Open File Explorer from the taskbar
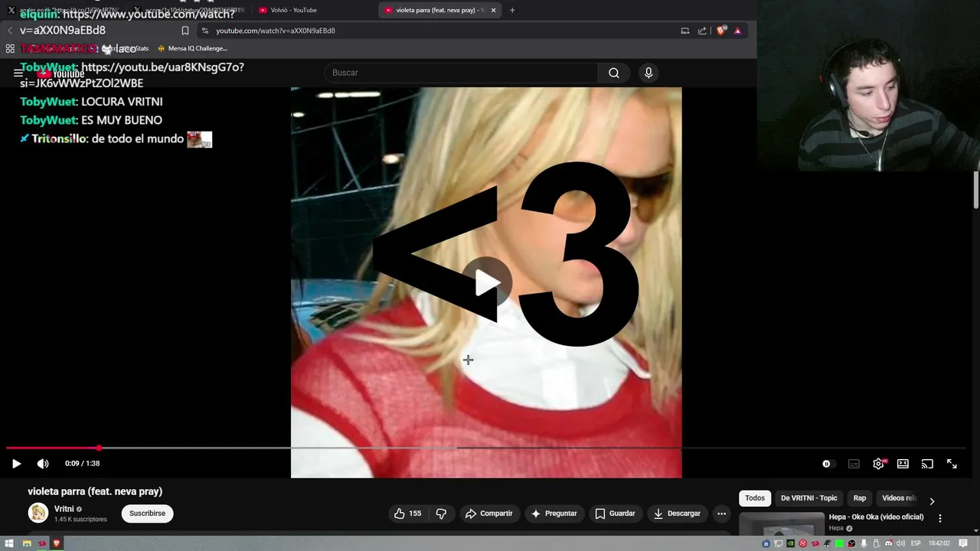This screenshot has width=980, height=551. pos(27,543)
